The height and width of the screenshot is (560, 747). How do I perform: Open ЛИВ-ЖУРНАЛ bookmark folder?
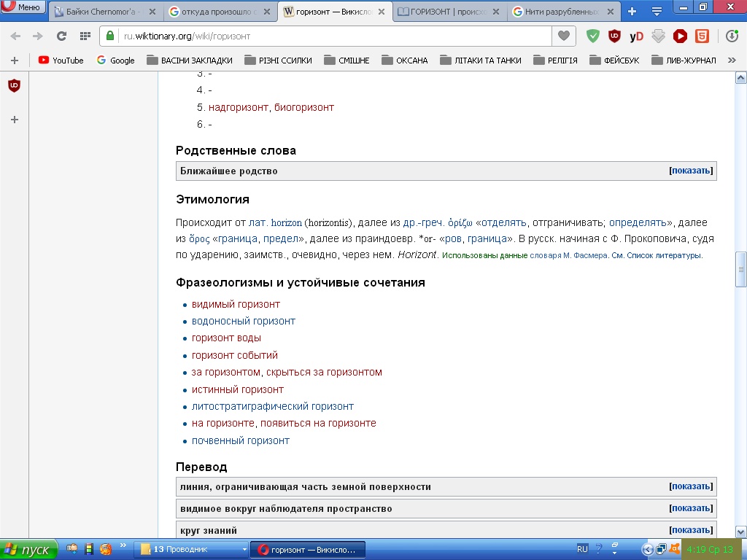[684, 61]
